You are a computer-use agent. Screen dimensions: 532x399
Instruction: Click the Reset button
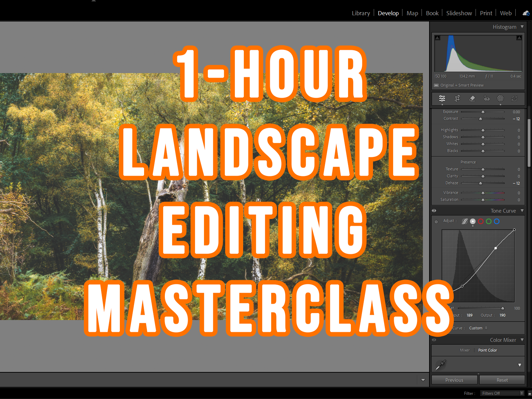[x=502, y=380]
